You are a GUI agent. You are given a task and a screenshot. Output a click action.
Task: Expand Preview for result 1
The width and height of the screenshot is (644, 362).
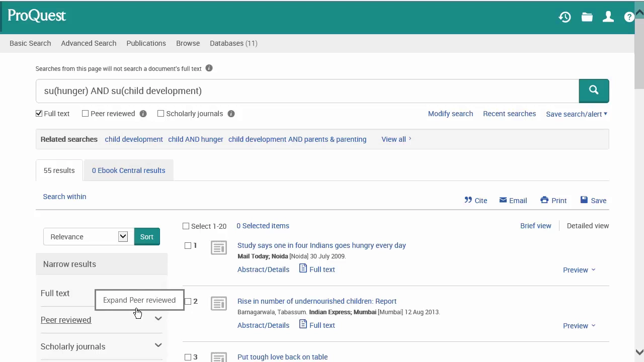click(x=579, y=270)
